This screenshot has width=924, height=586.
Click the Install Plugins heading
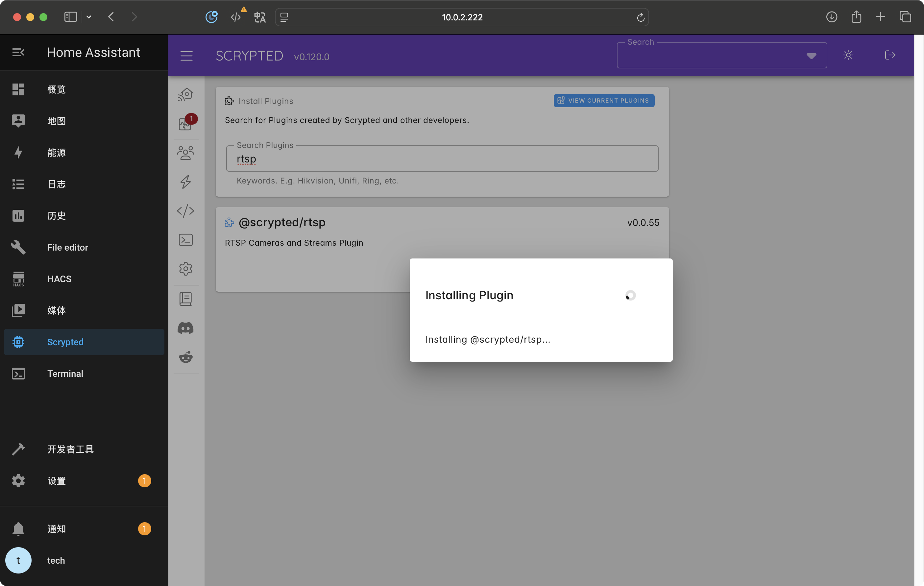click(x=266, y=101)
